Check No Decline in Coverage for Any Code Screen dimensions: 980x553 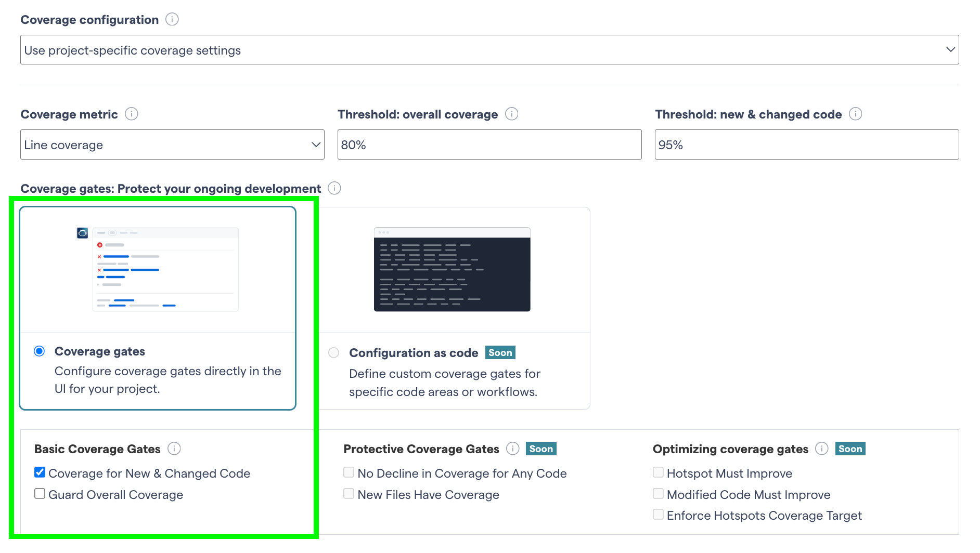pyautogui.click(x=349, y=472)
